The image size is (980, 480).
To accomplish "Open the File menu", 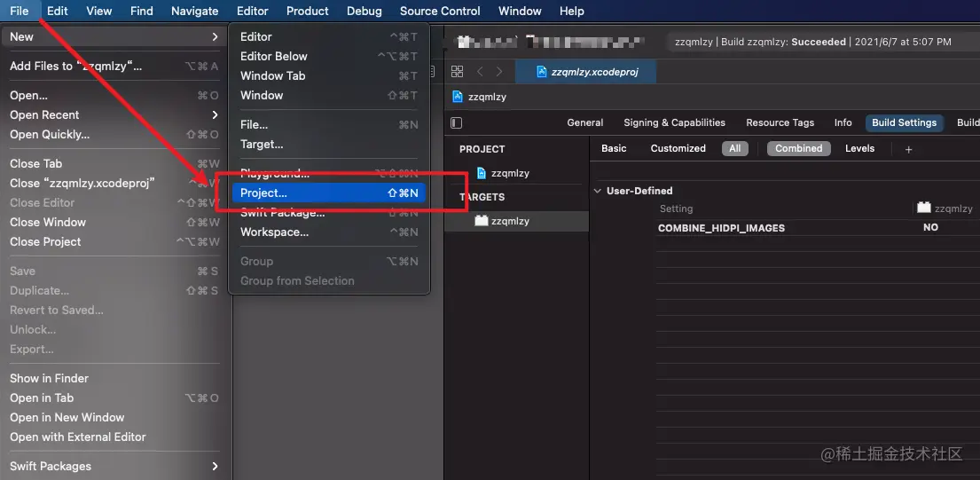I will [20, 11].
